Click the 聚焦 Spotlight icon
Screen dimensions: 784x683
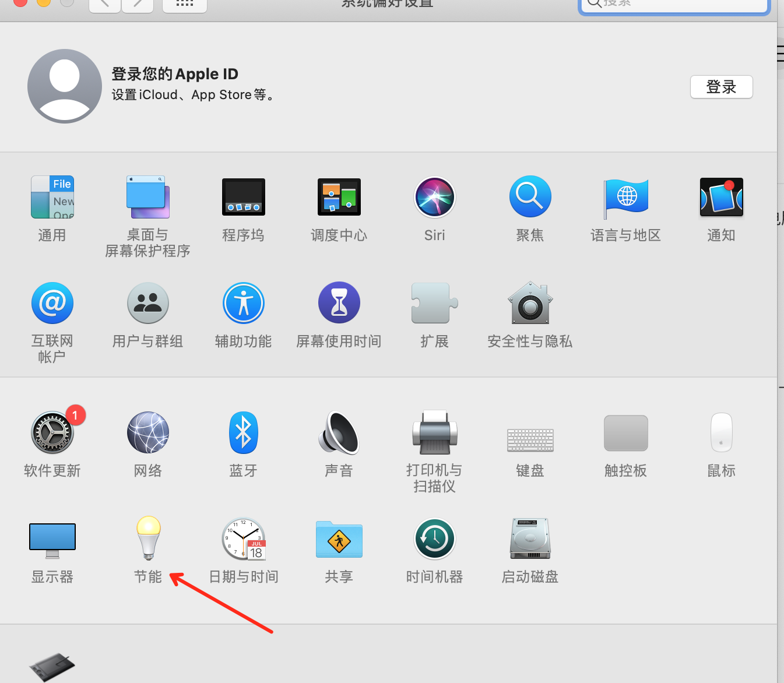[x=530, y=198]
